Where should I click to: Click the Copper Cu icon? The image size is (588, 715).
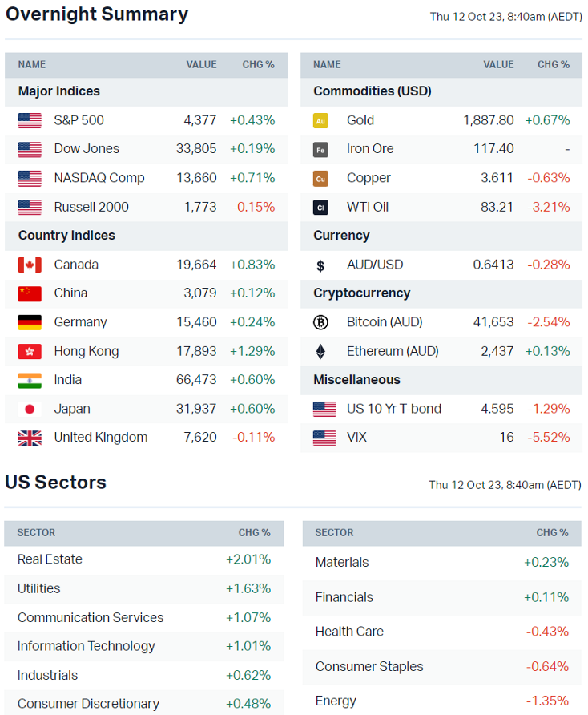[x=320, y=178]
